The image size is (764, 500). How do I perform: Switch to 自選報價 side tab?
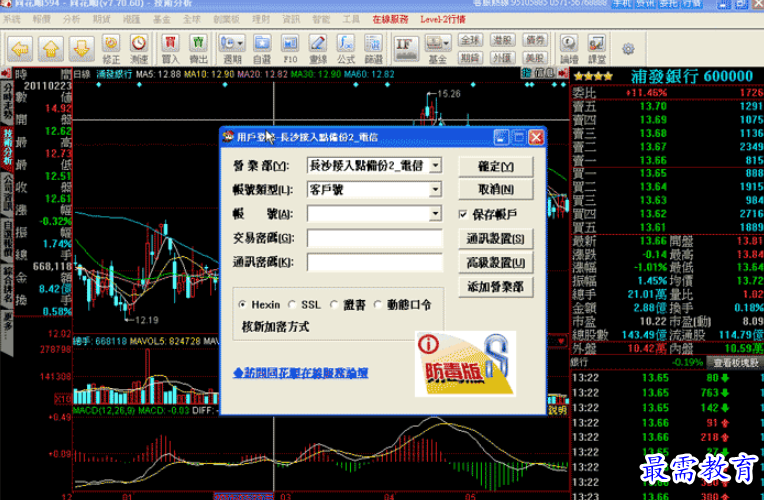point(7,239)
